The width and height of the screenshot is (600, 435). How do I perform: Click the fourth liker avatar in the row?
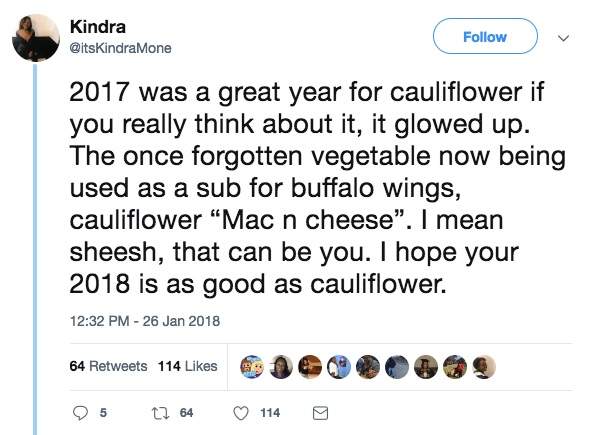tap(340, 366)
